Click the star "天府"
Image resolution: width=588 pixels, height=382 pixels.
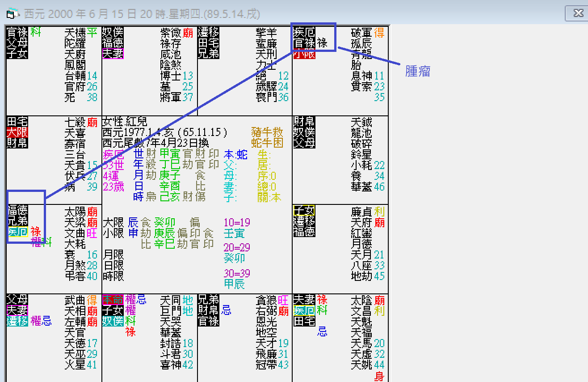coord(362,222)
